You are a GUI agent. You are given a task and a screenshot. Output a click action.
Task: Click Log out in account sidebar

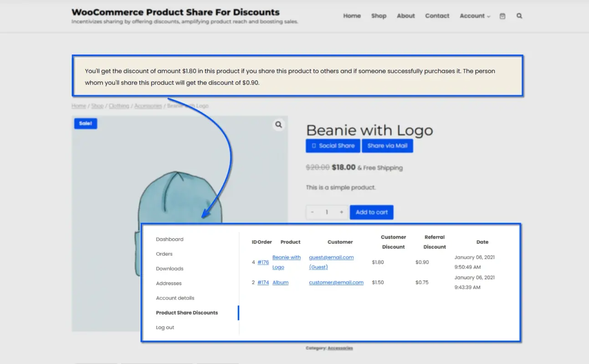pos(165,327)
